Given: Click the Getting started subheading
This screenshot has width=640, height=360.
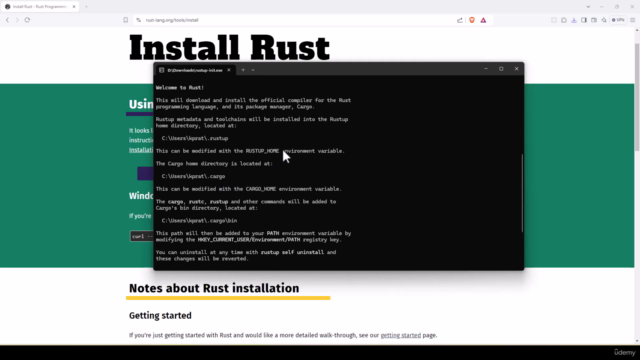Looking at the screenshot, I should click(x=160, y=316).
